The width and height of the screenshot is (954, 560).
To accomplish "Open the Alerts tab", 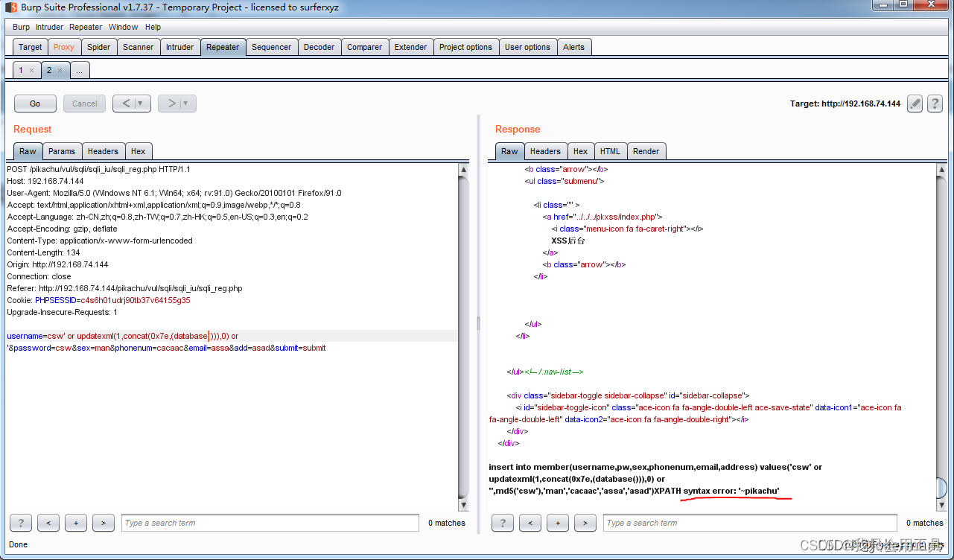I will coord(573,47).
